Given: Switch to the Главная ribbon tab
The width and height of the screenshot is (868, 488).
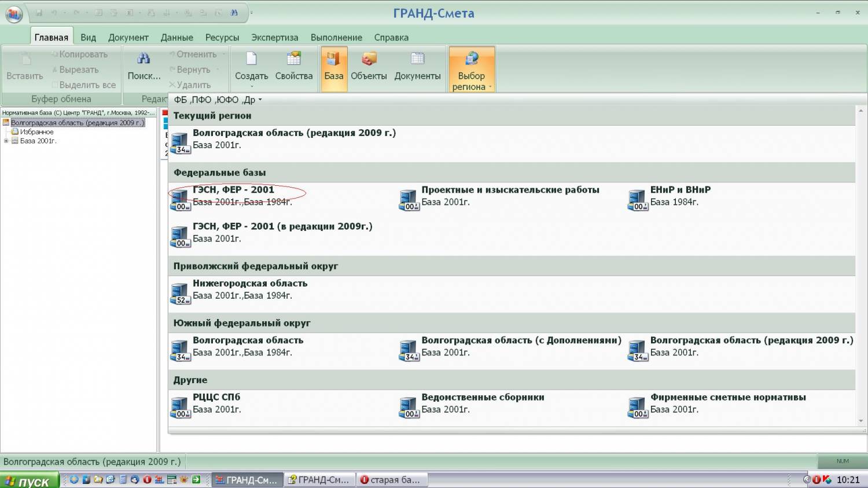Looking at the screenshot, I should (52, 37).
